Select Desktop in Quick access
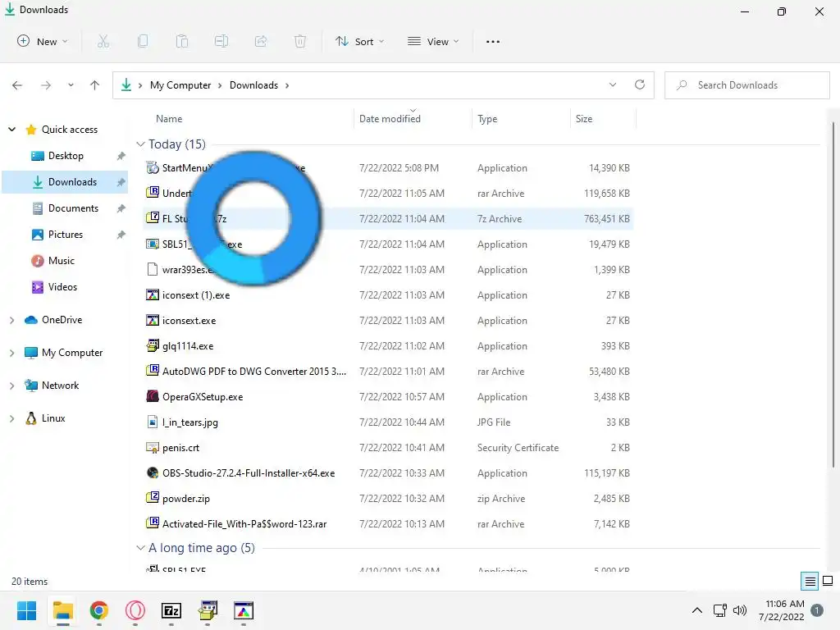This screenshot has width=840, height=630. click(x=66, y=156)
